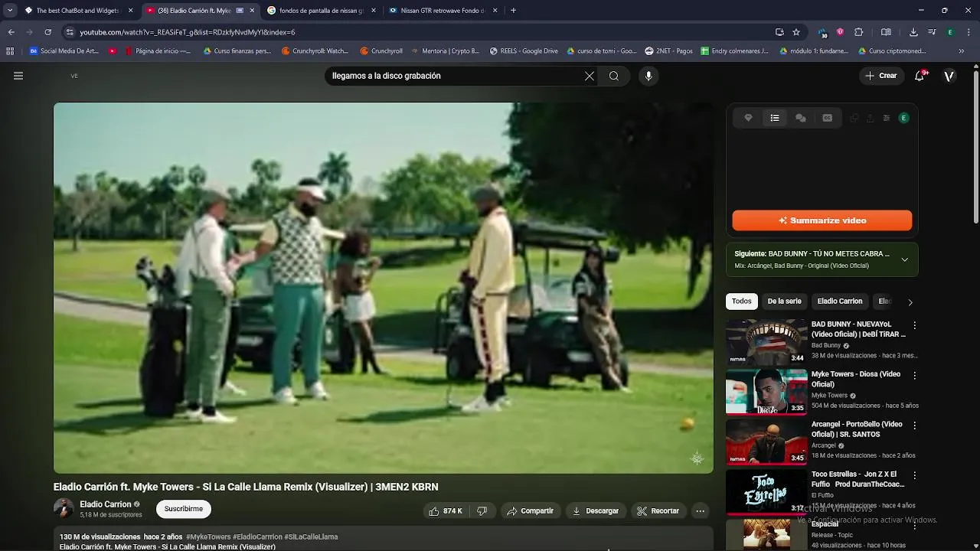This screenshot has height=551, width=980.
Task: Open the YouTube account avatar menu
Action: coord(949,76)
